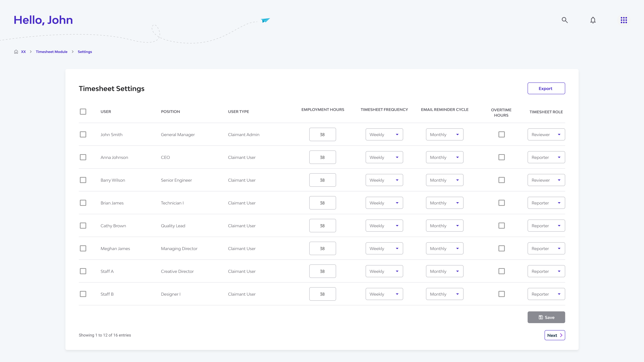Click the EMPLOYMENT HOURS column header

322,110
